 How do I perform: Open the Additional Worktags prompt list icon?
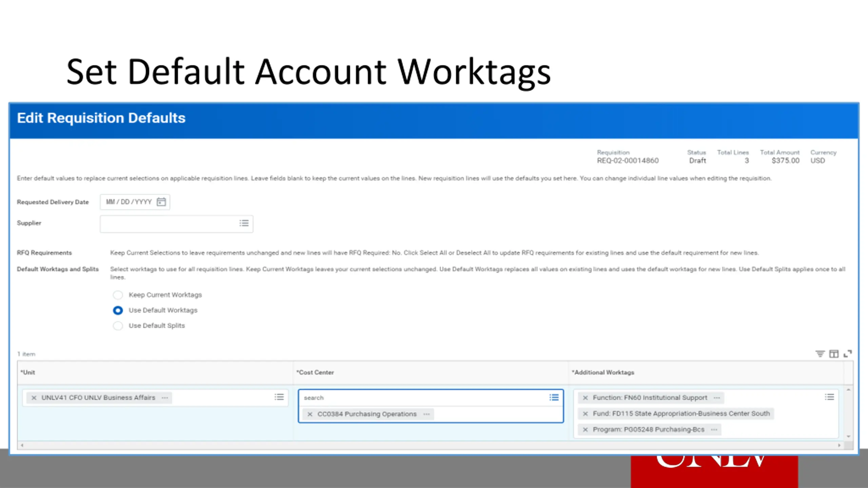tap(829, 397)
